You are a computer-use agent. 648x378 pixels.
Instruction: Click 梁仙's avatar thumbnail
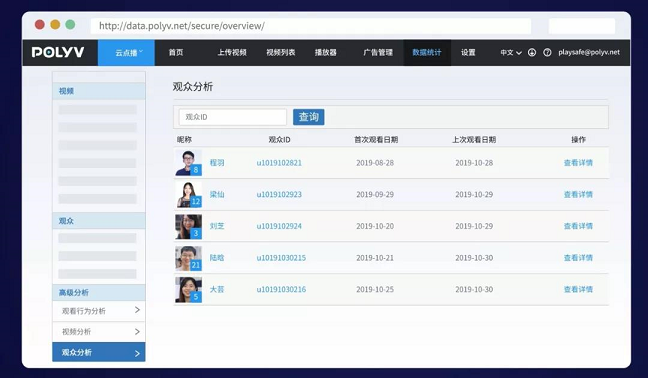[188, 195]
